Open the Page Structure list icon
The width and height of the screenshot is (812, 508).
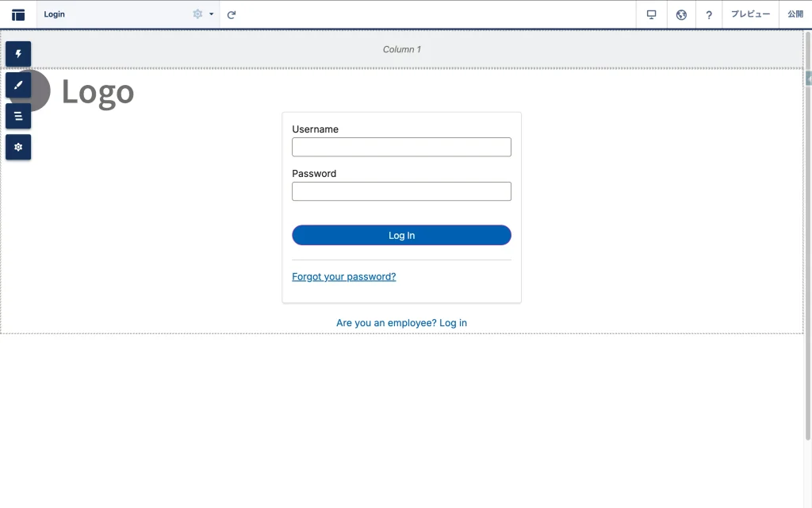coord(18,116)
